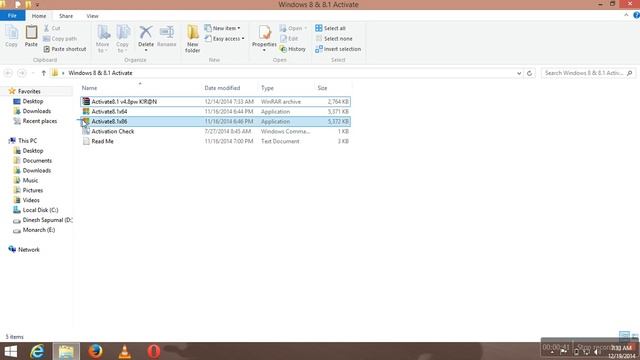Open Opera browser from taskbar

coord(154,351)
